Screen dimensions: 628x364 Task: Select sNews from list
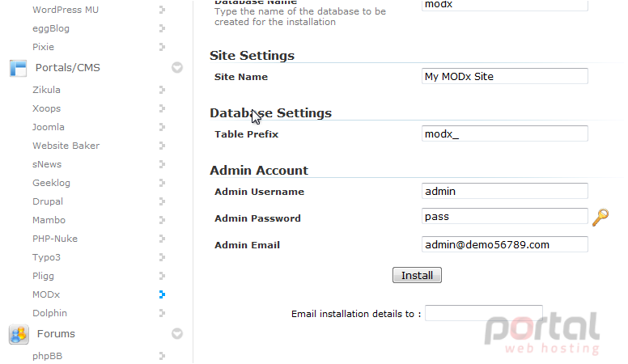pos(47,164)
